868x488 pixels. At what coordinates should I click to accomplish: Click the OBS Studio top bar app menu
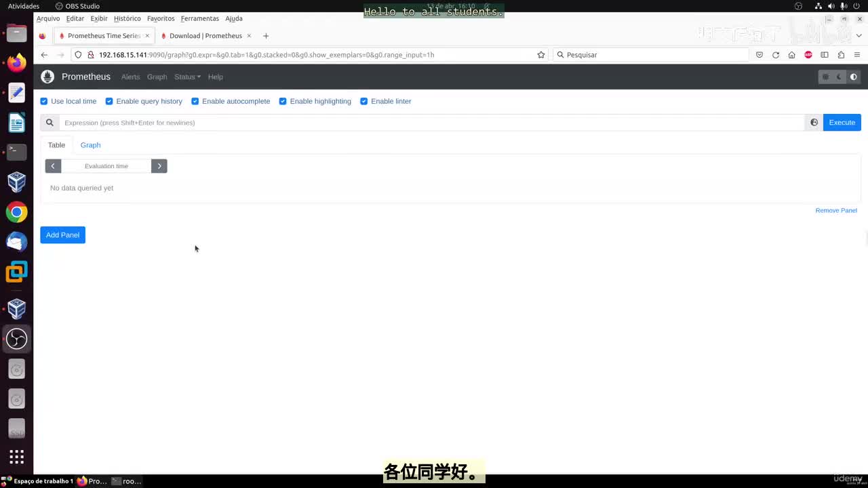77,6
